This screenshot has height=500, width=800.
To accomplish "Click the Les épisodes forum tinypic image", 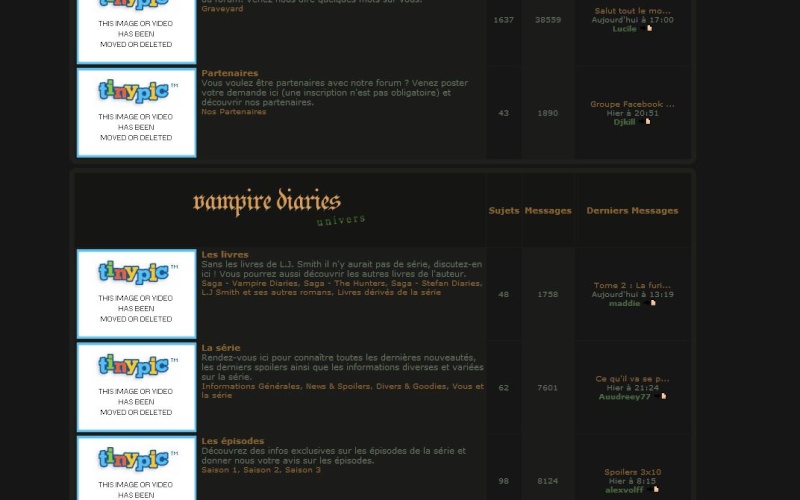I will tap(136, 468).
